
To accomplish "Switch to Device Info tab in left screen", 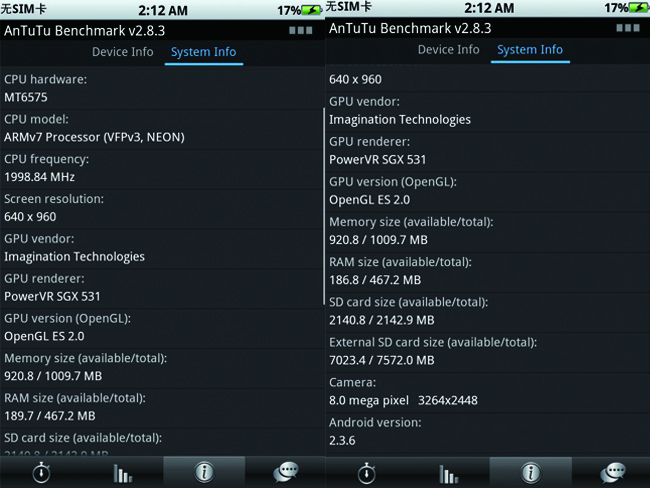I will (x=123, y=52).
